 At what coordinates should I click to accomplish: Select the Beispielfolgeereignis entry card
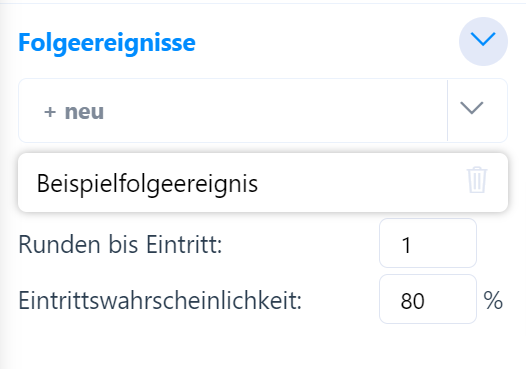(x=263, y=182)
